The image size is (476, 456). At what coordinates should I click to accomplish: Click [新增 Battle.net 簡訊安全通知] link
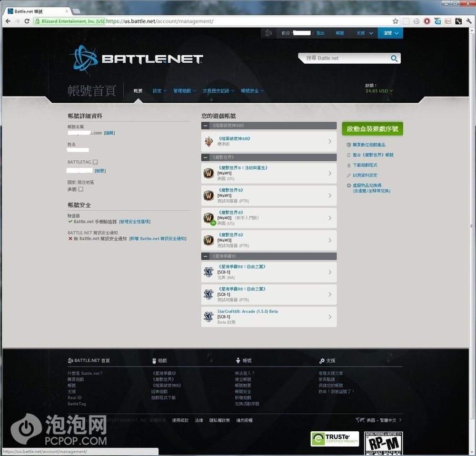coord(158,239)
